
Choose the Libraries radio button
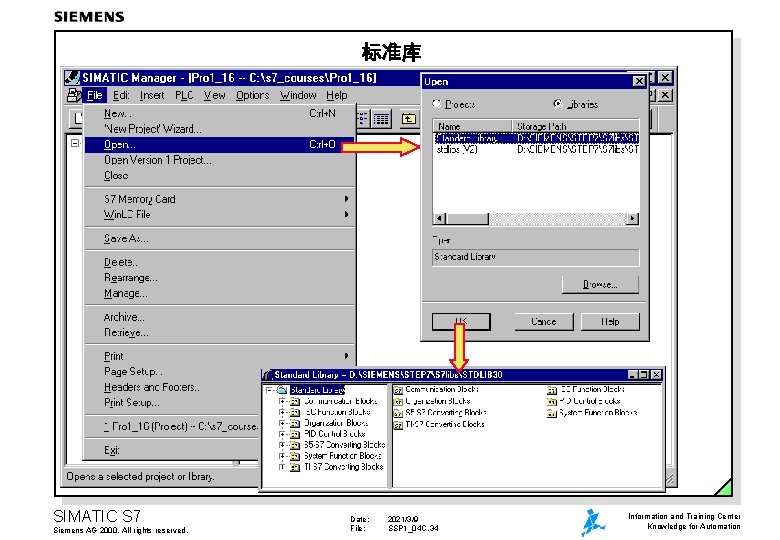[x=558, y=103]
